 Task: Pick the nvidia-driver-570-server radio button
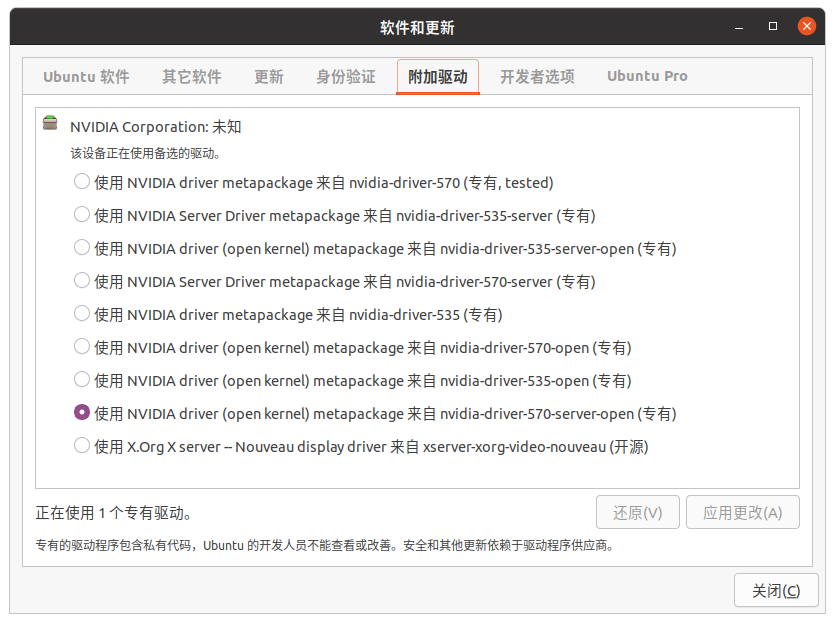tap(81, 281)
